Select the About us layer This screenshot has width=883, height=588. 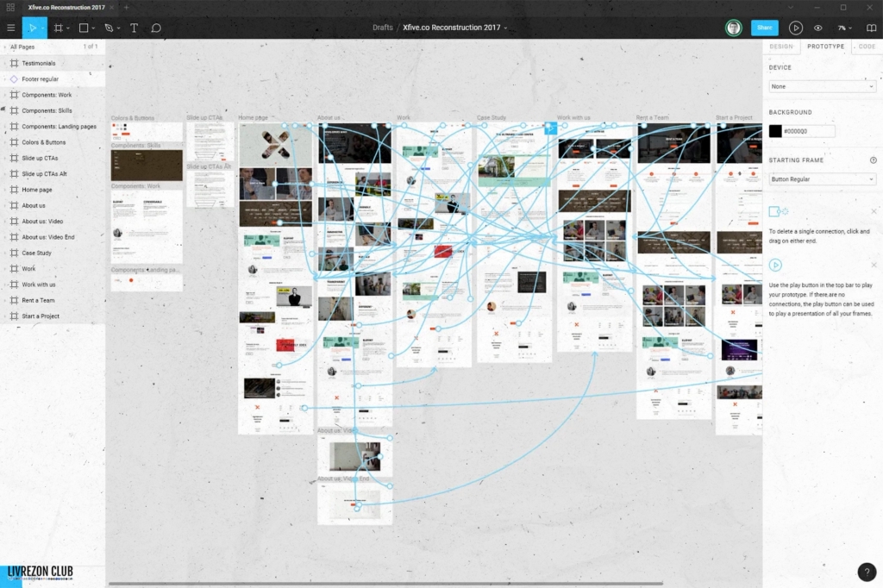pos(53,205)
